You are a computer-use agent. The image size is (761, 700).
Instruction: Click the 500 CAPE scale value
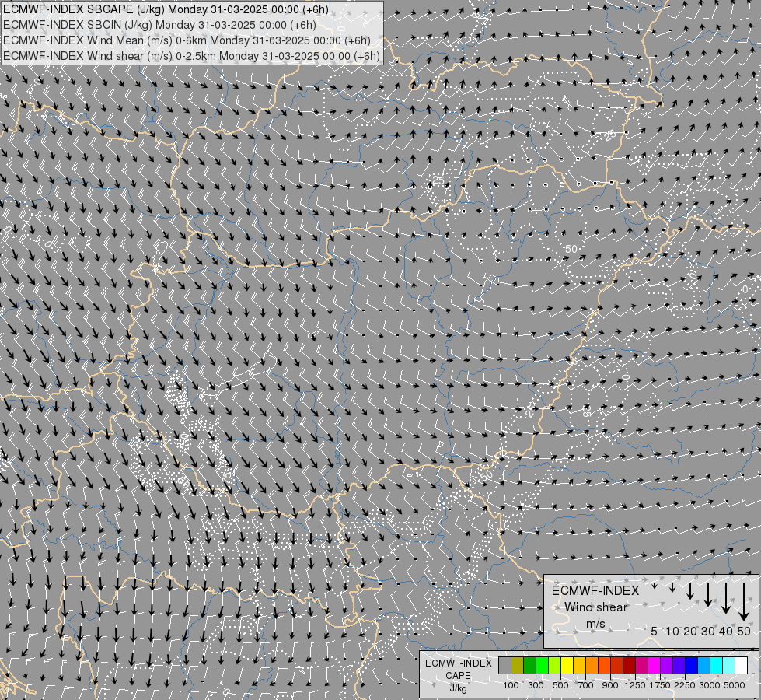tap(560, 685)
